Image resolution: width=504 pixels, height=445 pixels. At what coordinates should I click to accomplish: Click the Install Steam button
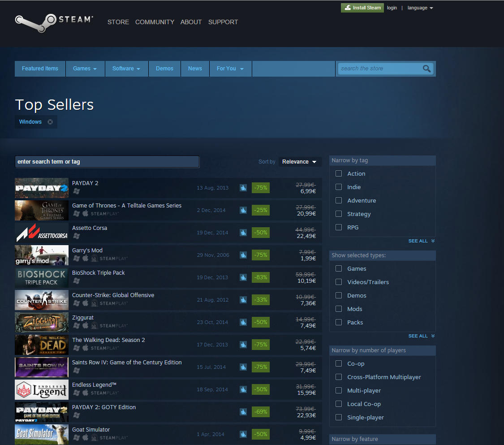point(362,8)
